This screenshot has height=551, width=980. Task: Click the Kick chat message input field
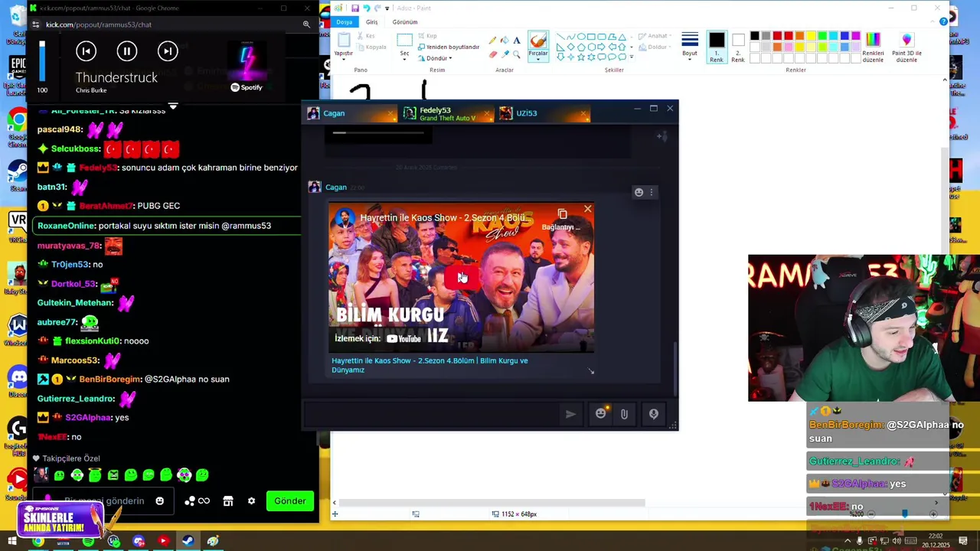(x=103, y=500)
